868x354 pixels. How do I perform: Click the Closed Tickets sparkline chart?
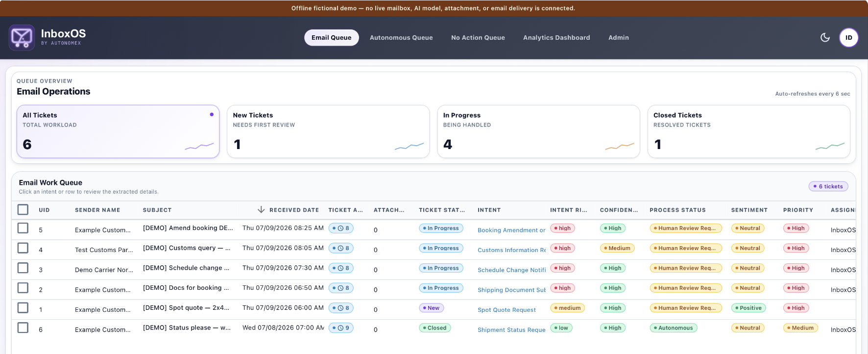830,146
